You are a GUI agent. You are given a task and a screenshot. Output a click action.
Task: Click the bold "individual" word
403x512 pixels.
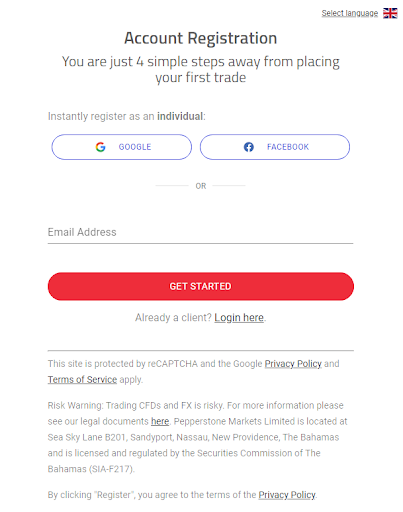point(180,116)
